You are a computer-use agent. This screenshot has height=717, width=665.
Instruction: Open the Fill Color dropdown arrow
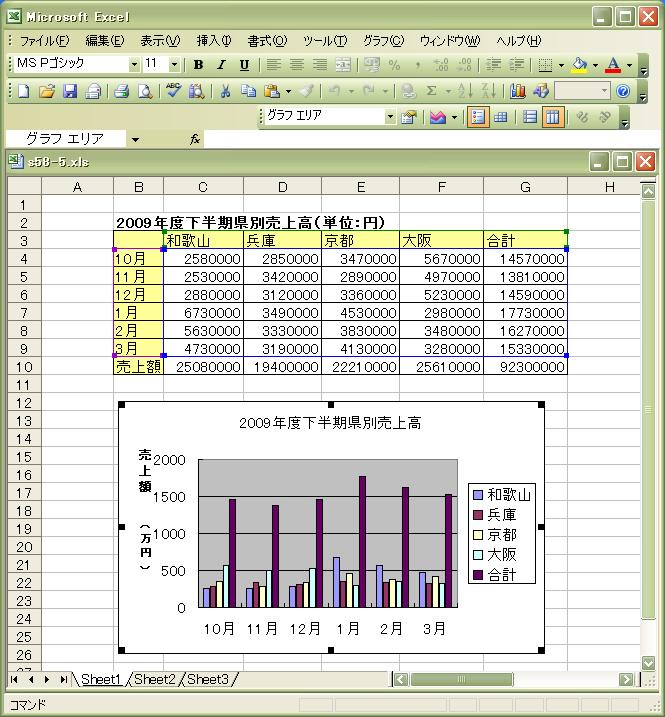pos(595,64)
